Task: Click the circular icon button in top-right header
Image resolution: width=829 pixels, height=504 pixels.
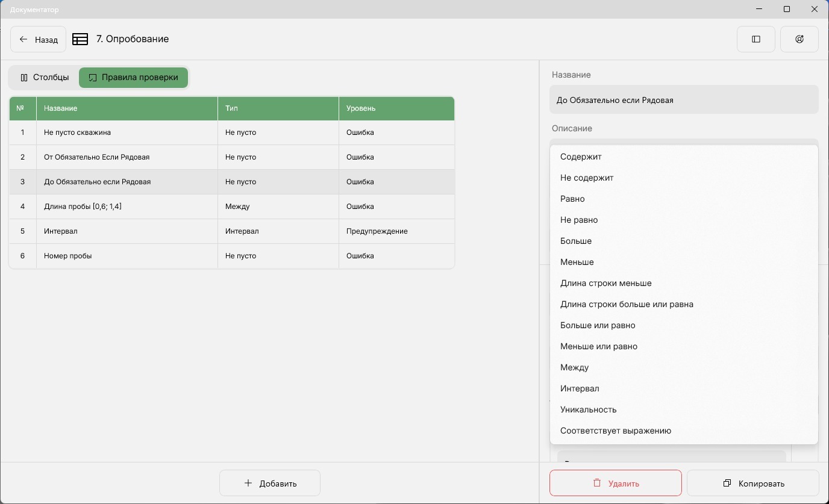Action: tap(799, 39)
